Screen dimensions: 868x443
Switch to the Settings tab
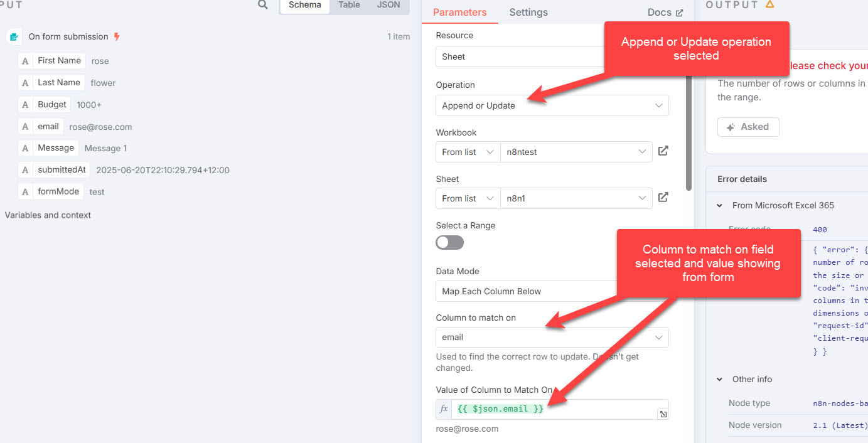coord(528,13)
